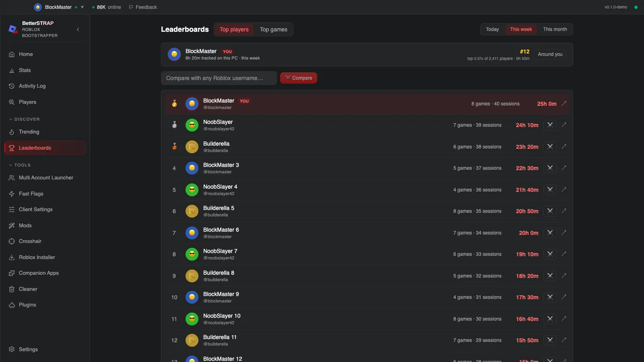
Task: Collapse the sidebar with the chevron
Action: [x=78, y=29]
